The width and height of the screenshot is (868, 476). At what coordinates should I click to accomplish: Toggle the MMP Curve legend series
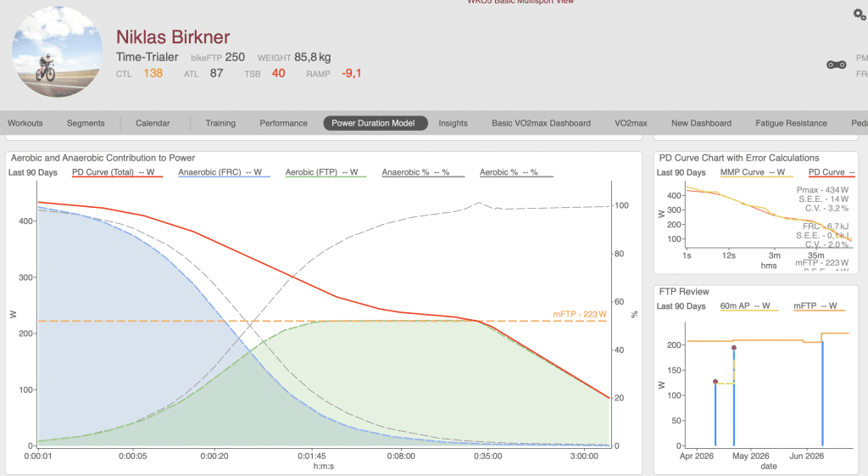click(756, 172)
